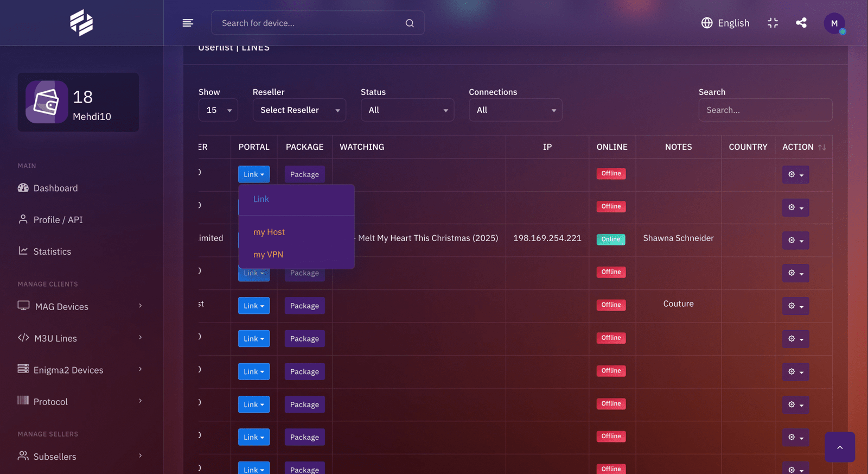Click the Package button in the first row

click(304, 174)
